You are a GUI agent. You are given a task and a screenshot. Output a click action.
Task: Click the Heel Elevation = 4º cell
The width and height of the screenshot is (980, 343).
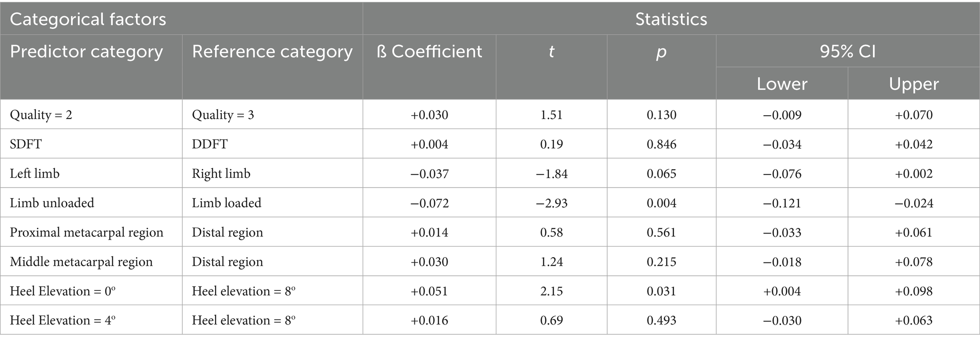(63, 320)
